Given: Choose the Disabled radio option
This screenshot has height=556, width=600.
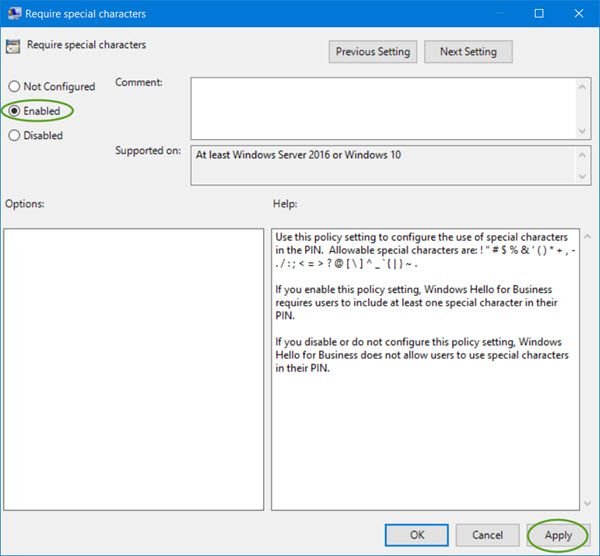Looking at the screenshot, I should click(x=14, y=135).
